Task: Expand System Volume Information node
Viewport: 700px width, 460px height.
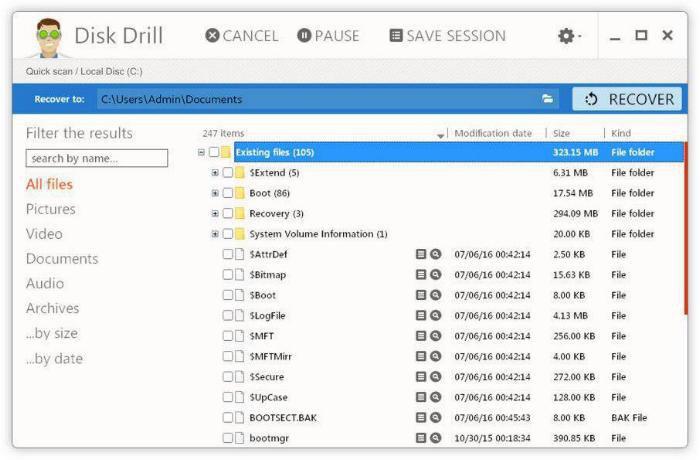Action: [215, 234]
